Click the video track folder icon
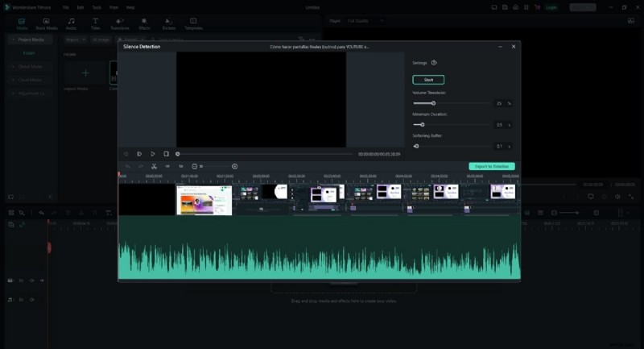This screenshot has height=349, width=644. tap(22, 280)
